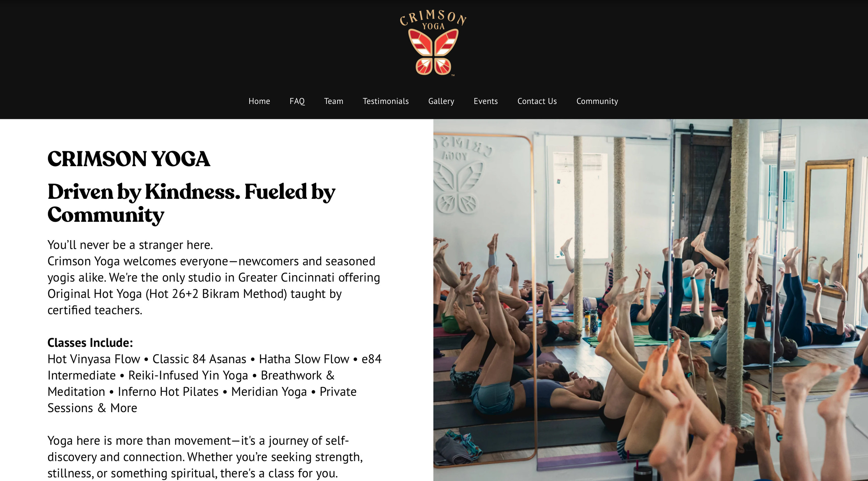Image resolution: width=868 pixels, height=481 pixels.
Task: Click the 'Yoga here is more than movement' paragraph
Action: 205,457
